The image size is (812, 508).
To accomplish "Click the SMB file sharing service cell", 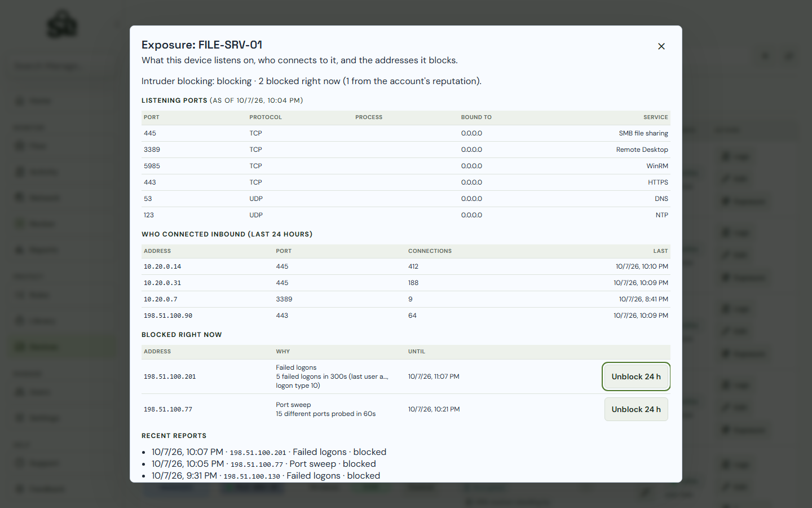I will tap(643, 133).
